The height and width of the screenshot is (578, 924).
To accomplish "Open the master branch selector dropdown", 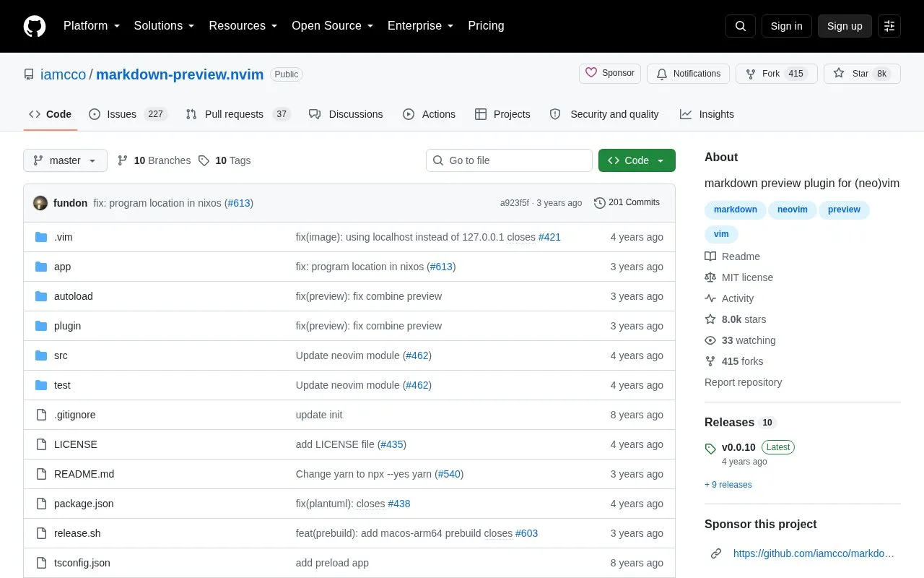I will pos(65,160).
